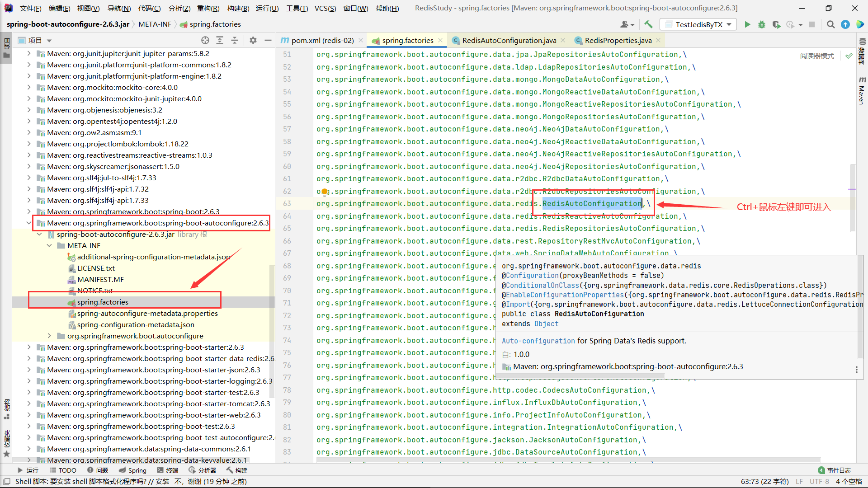Select the spring.factories file in the tree

103,302
